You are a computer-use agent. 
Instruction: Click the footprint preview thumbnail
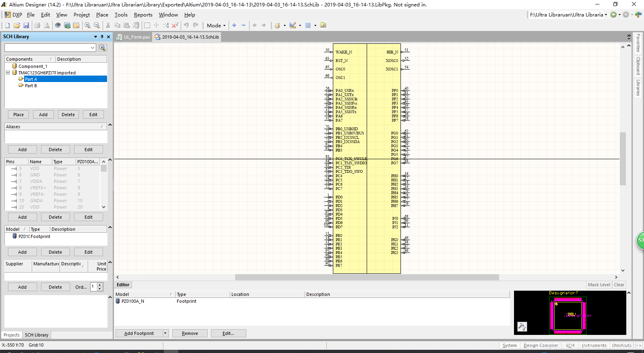coord(570,313)
